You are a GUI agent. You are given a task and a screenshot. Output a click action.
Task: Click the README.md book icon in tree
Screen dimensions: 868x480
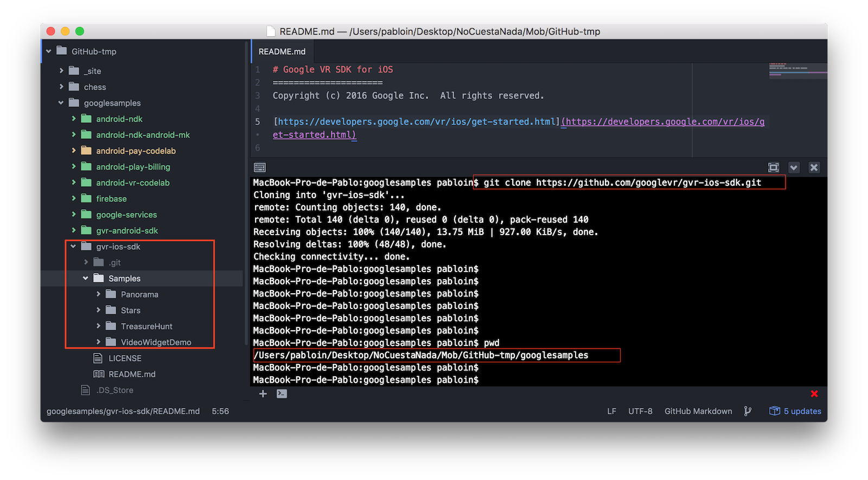(x=99, y=374)
